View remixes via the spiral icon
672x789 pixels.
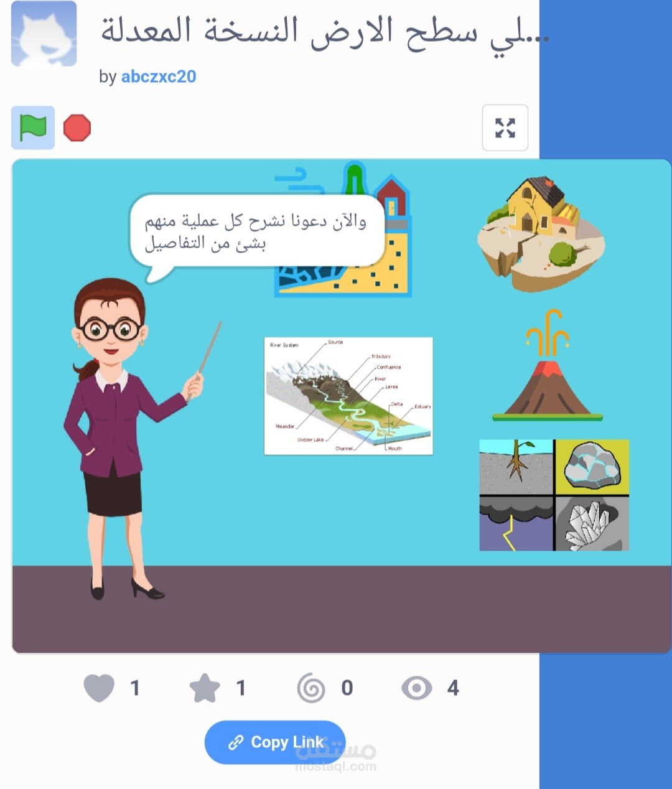coord(311,688)
